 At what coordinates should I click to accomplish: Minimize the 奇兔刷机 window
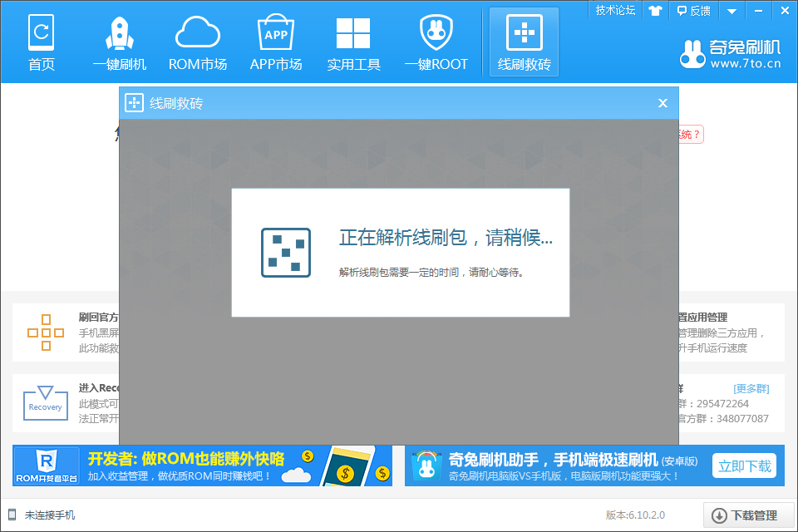(758, 10)
